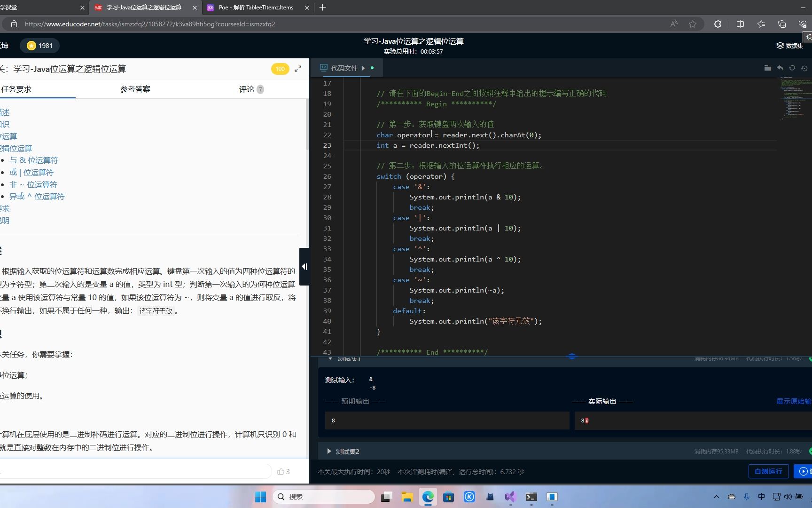
Task: Select the 学习-Java位运算之逻辑位运算 browser tab
Action: [x=144, y=8]
